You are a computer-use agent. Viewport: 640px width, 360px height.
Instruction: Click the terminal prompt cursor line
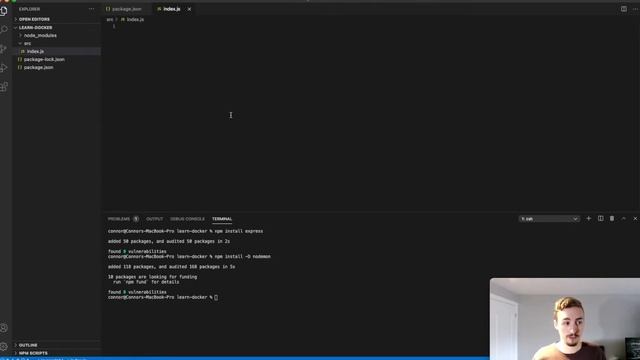tap(163, 298)
